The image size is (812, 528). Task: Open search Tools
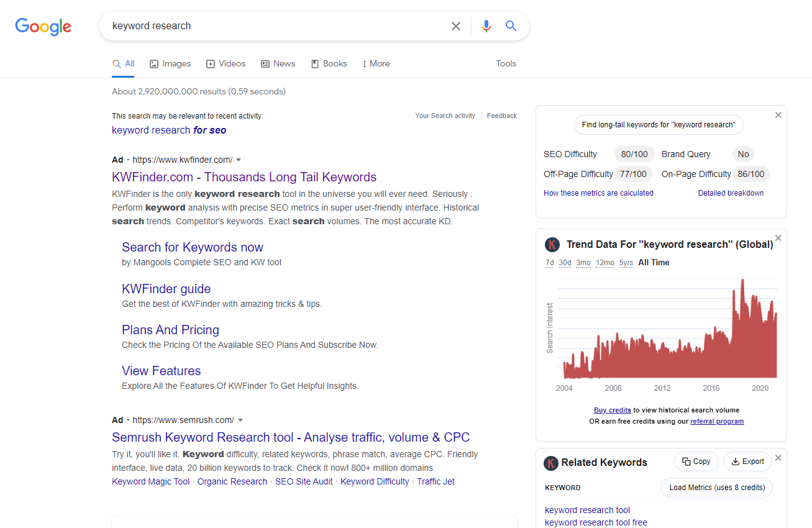point(506,63)
